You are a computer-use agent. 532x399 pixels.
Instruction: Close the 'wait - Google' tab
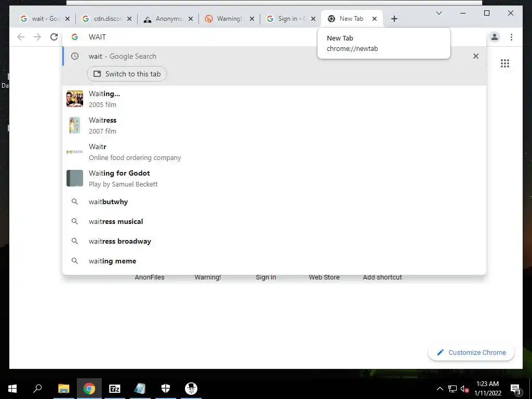68,19
